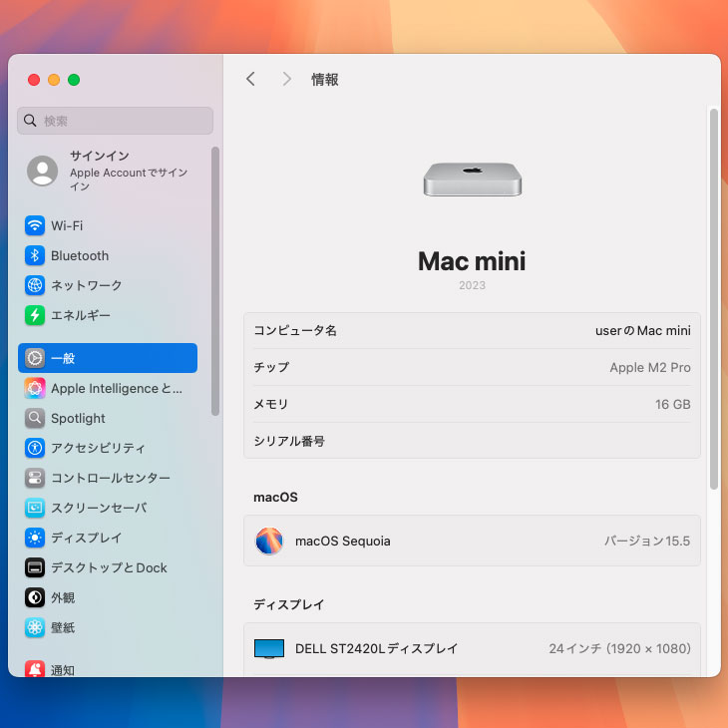Click the 'Apple M2 Pro' chip value
The image size is (728, 728).
pos(650,367)
